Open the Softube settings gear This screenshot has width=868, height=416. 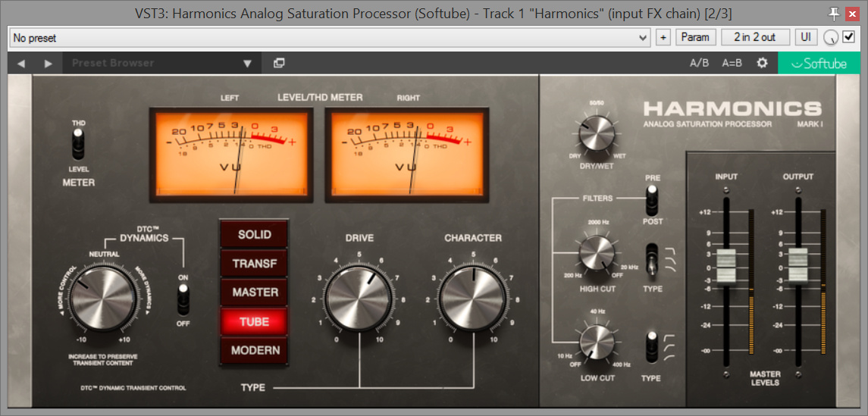tap(763, 63)
